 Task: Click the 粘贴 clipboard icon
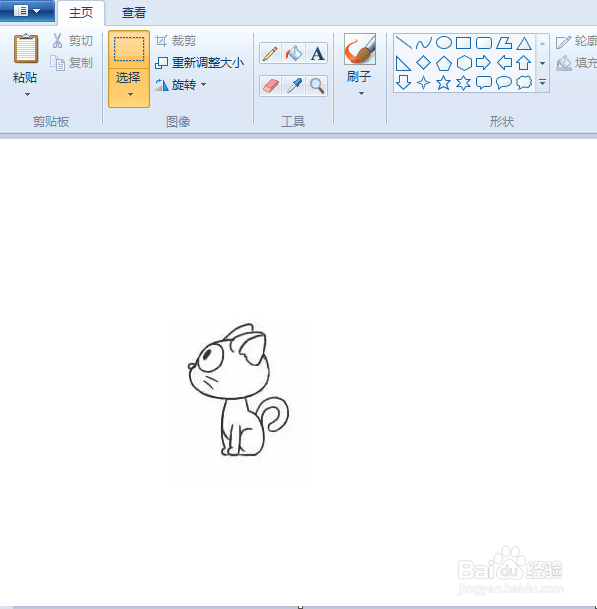click(26, 49)
